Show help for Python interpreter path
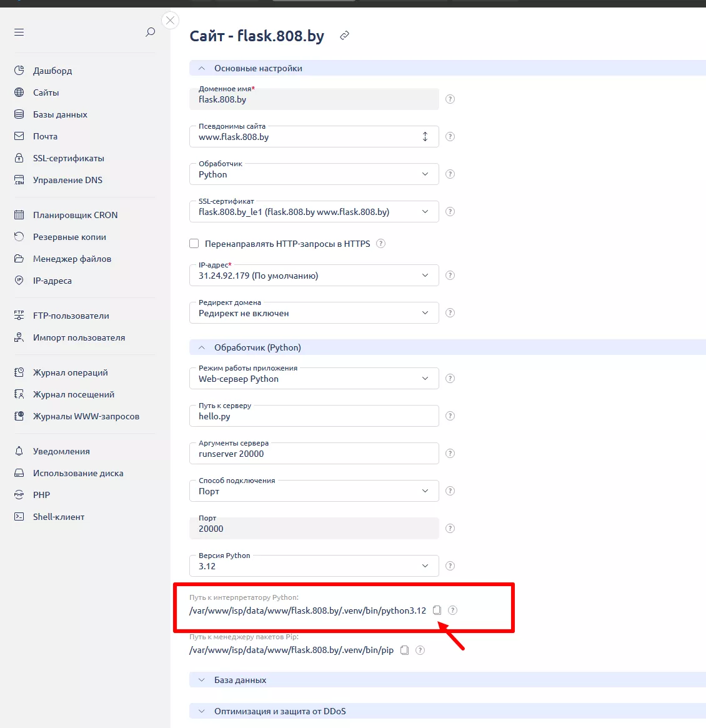 [x=453, y=611]
